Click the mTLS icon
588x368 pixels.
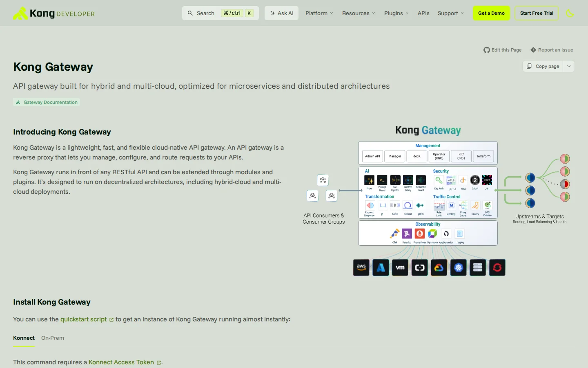pos(451,180)
